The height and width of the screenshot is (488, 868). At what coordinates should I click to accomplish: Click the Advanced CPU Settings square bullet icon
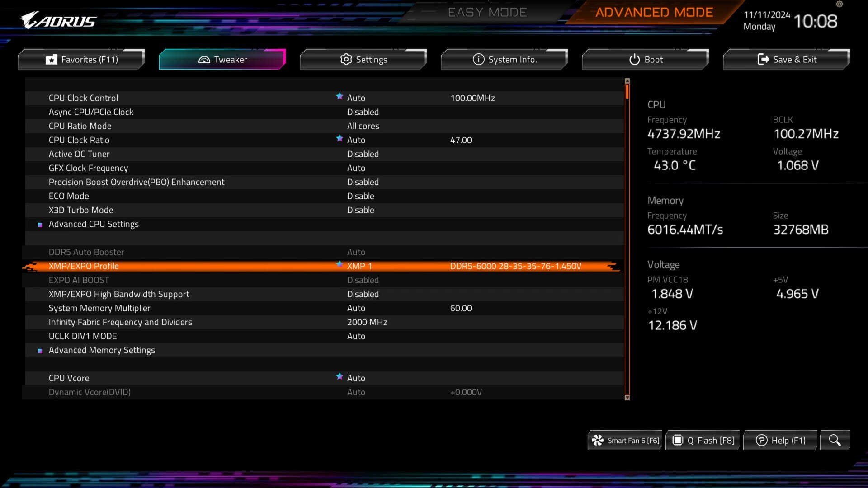40,225
